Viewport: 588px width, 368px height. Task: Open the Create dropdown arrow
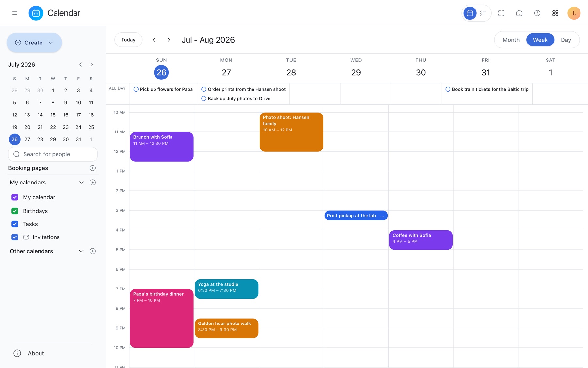(51, 43)
